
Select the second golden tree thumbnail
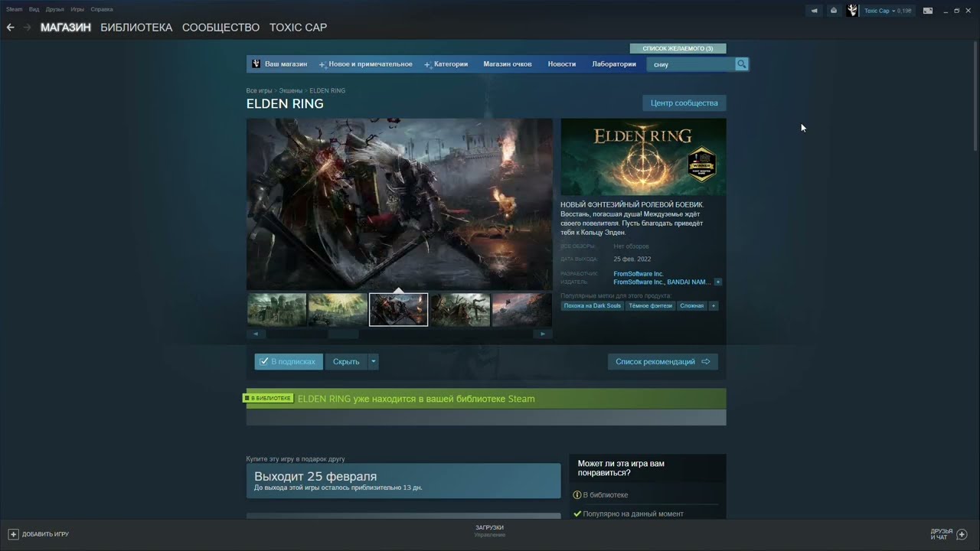(338, 309)
